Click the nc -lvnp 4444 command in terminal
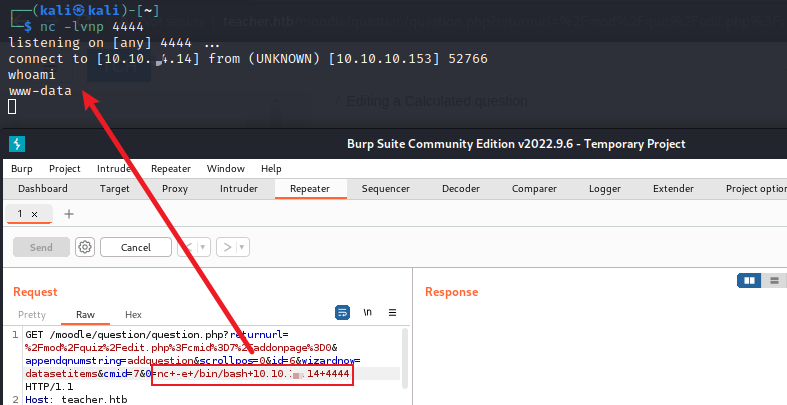This screenshot has width=787, height=405. [x=92, y=27]
